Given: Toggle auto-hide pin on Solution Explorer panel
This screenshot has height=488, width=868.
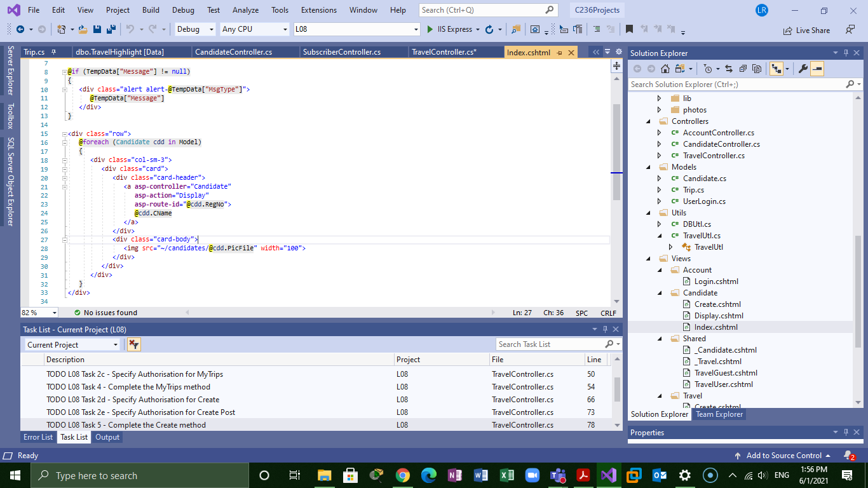Looking at the screenshot, I should 846,53.
